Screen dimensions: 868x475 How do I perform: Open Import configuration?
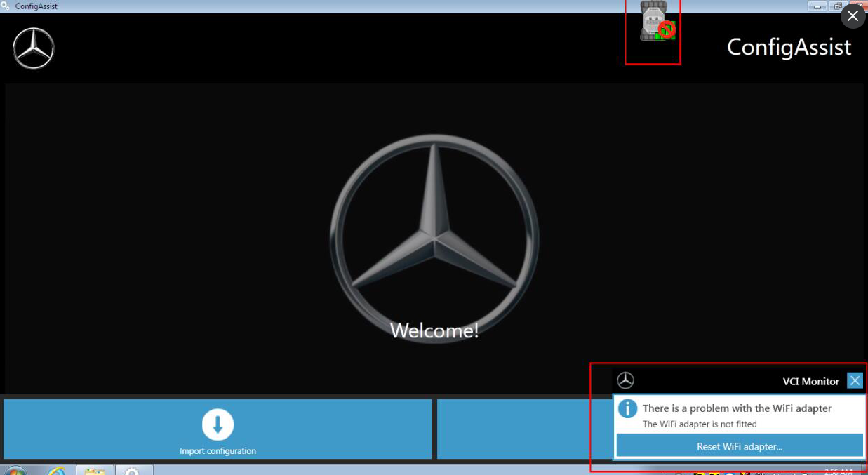[218, 429]
